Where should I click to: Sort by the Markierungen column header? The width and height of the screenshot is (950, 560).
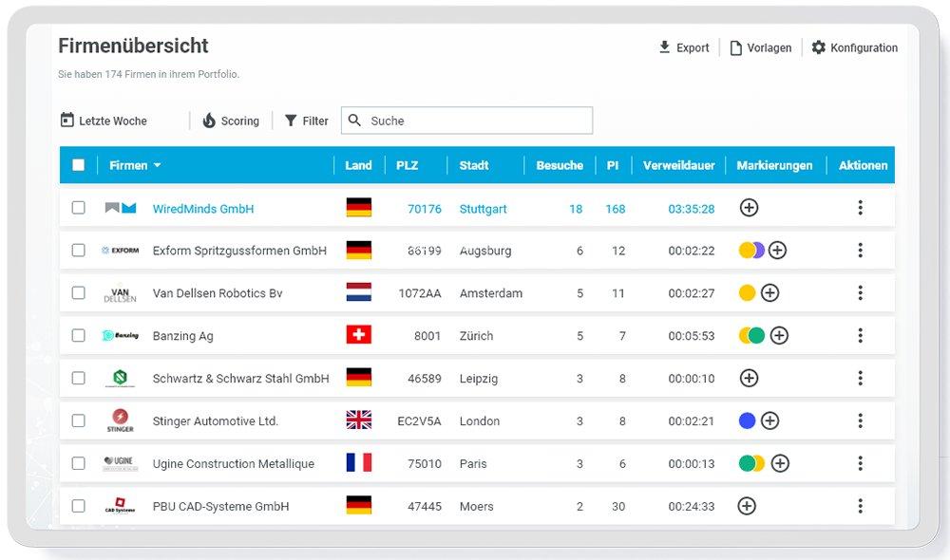point(774,165)
